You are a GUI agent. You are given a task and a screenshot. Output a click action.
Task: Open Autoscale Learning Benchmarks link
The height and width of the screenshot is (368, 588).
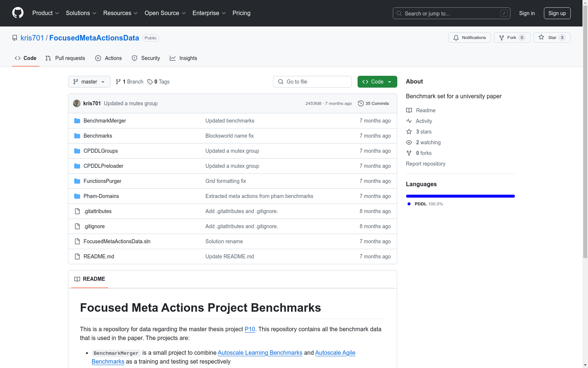tap(260, 353)
